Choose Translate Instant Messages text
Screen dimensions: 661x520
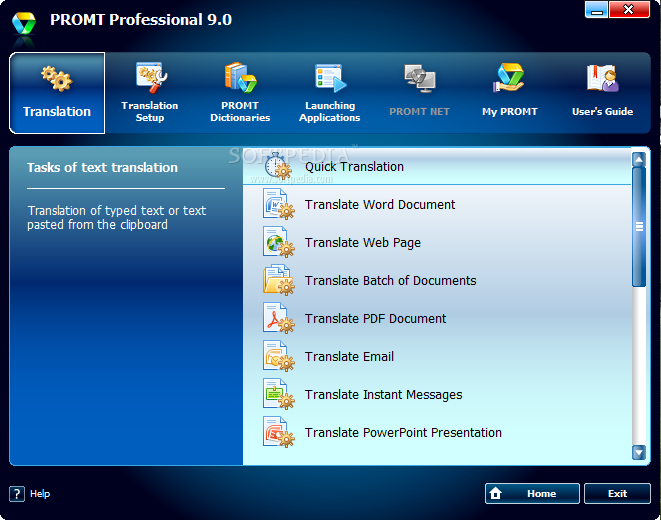click(x=383, y=395)
